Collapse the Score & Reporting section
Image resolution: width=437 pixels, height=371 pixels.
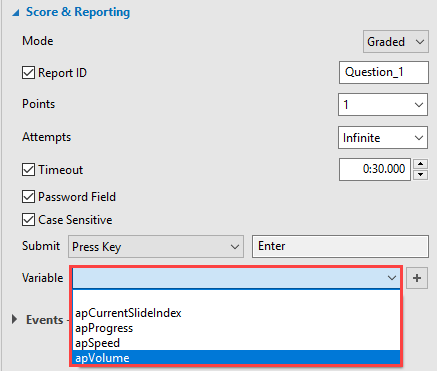click(16, 13)
